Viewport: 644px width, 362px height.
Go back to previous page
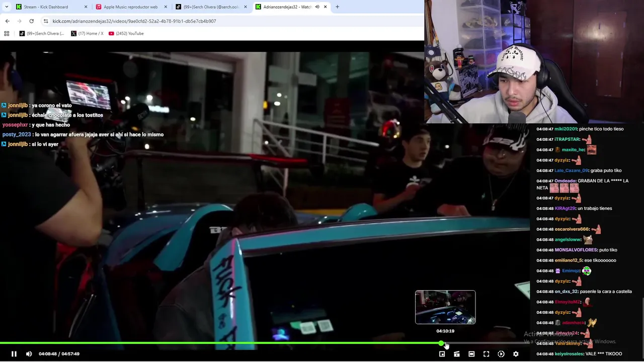[7, 21]
